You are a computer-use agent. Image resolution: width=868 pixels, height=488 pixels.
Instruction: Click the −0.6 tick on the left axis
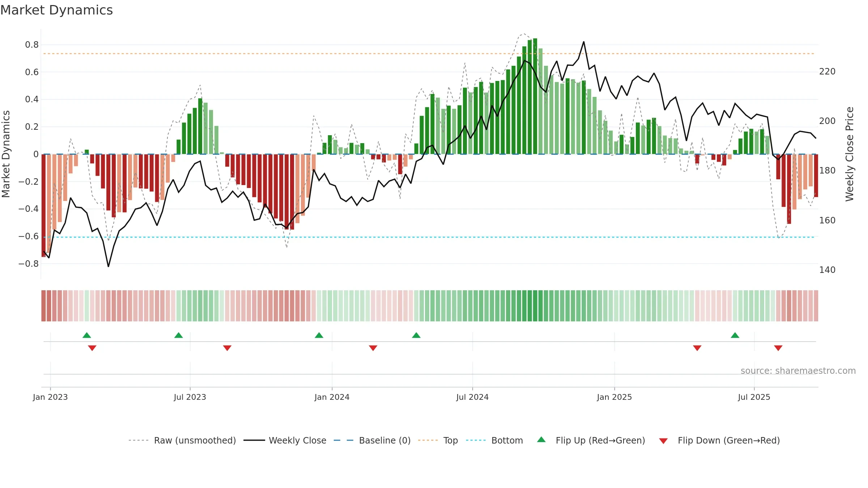click(29, 236)
